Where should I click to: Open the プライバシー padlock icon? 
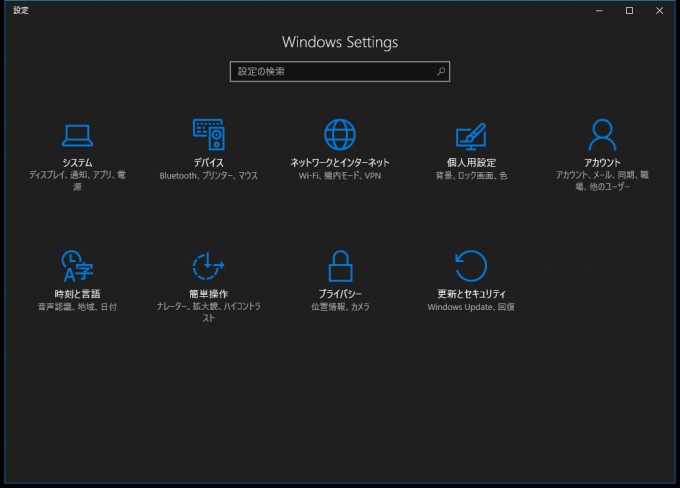pyautogui.click(x=340, y=266)
